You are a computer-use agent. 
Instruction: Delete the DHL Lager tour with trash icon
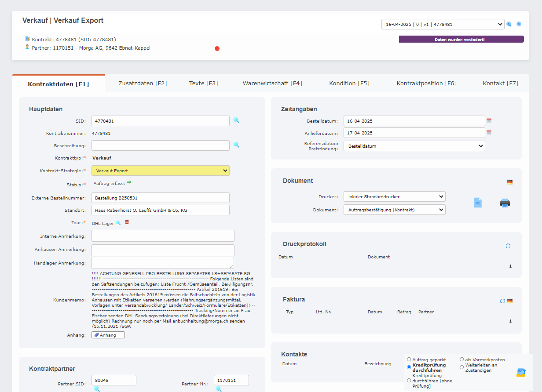click(127, 222)
